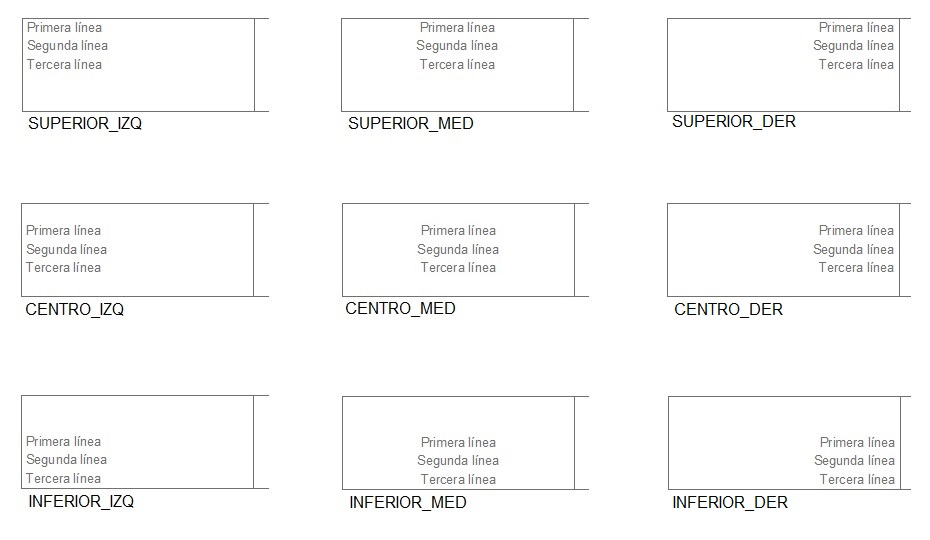Viewport: 930px width, 540px height.
Task: Click the INFERIOR_DER label
Action: coord(730,503)
